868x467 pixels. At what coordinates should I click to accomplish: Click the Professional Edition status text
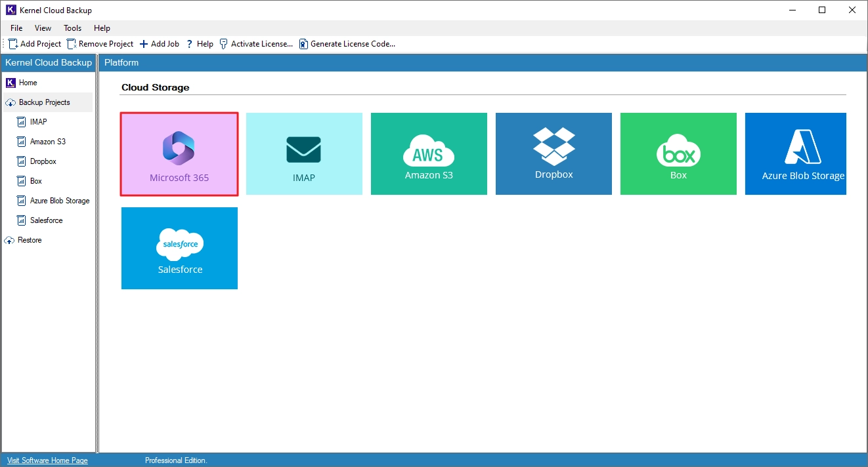pyautogui.click(x=176, y=460)
